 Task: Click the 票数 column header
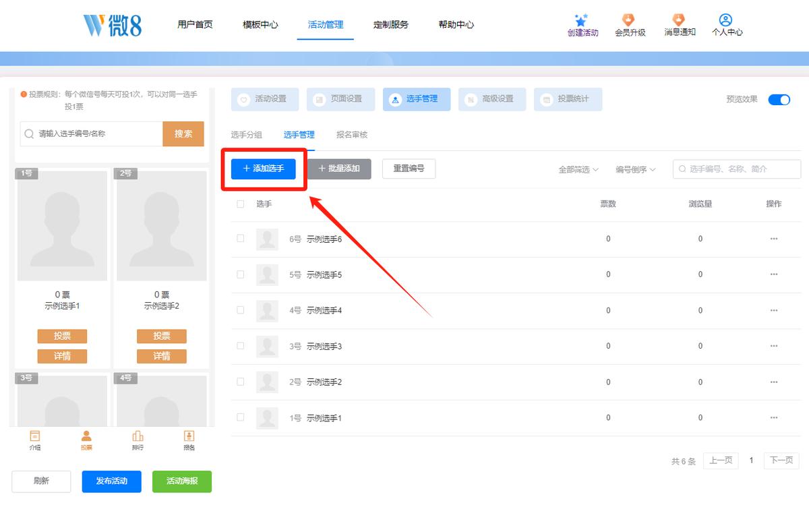608,204
